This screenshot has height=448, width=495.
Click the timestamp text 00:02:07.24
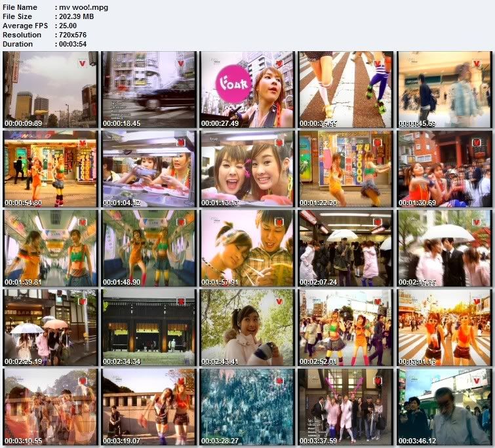click(318, 282)
